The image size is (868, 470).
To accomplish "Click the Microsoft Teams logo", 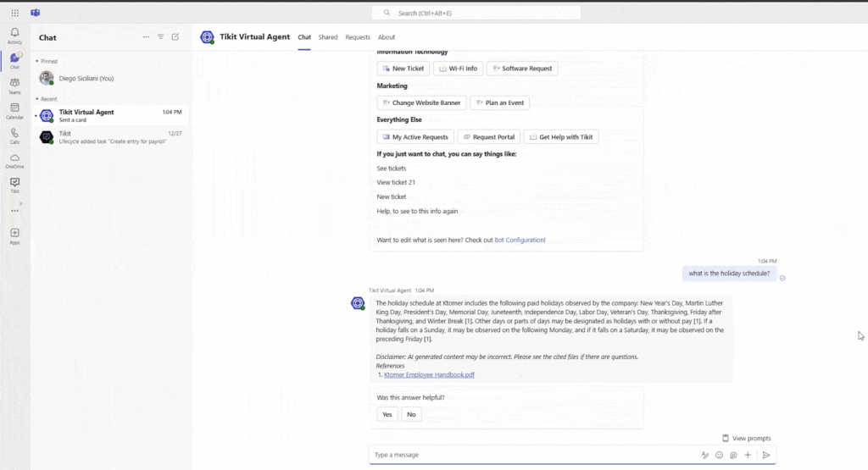I will pyautogui.click(x=36, y=13).
